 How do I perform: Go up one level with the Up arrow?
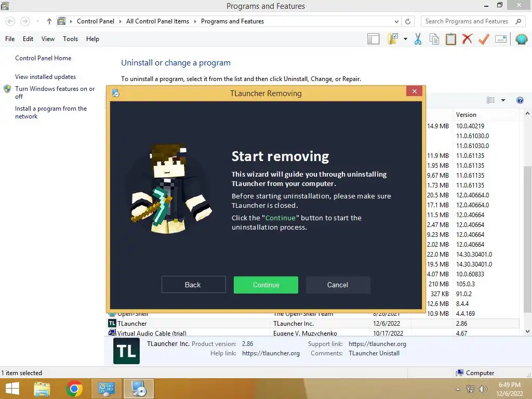(49, 21)
